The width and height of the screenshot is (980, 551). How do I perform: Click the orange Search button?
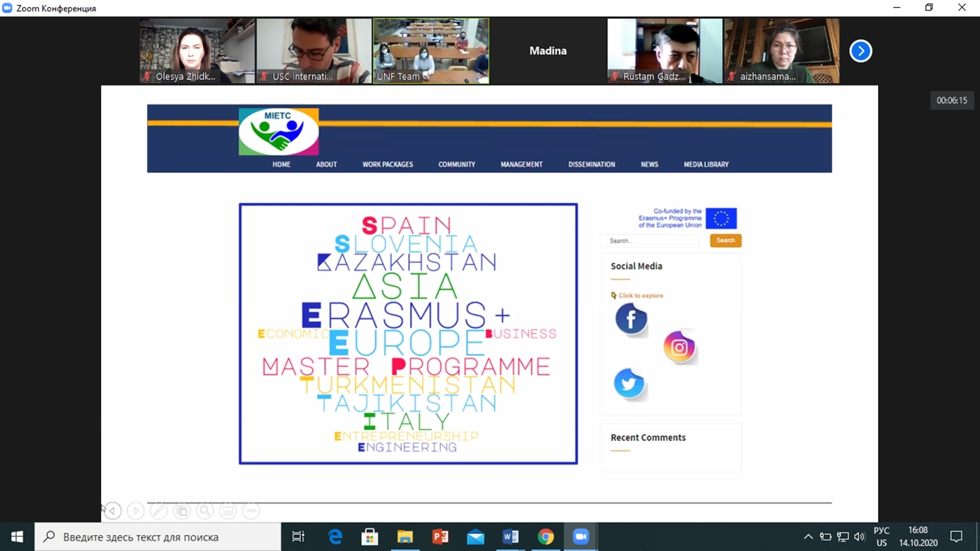tap(725, 241)
